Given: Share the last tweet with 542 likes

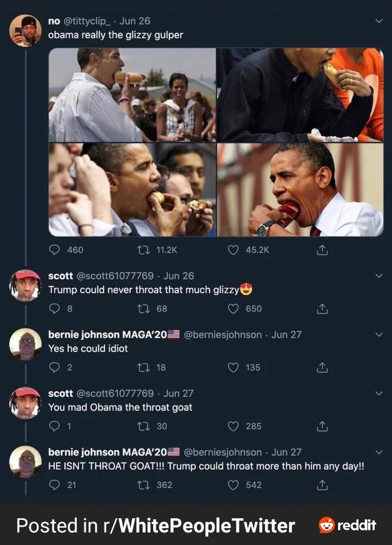Looking at the screenshot, I should (x=322, y=485).
